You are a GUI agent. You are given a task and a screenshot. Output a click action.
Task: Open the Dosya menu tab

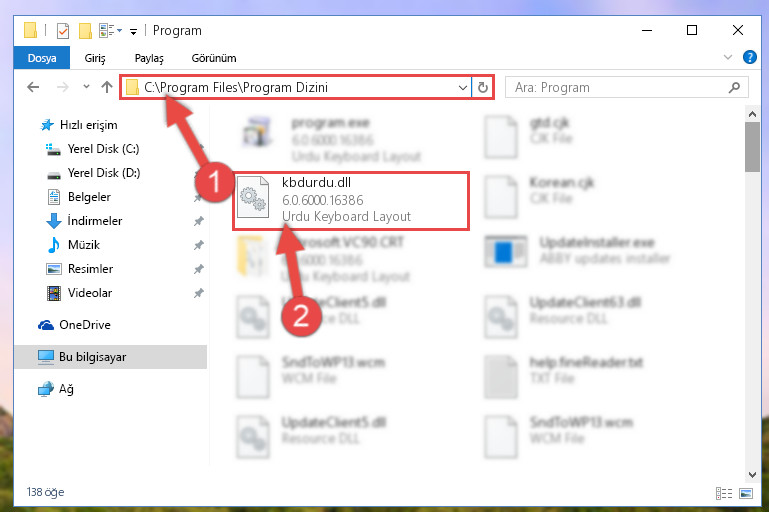[x=42, y=58]
